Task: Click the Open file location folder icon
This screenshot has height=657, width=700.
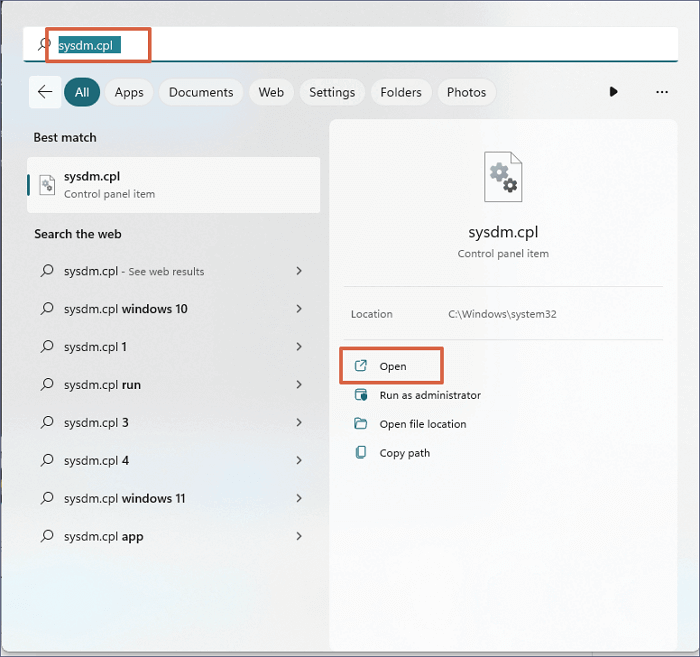Action: (x=360, y=424)
